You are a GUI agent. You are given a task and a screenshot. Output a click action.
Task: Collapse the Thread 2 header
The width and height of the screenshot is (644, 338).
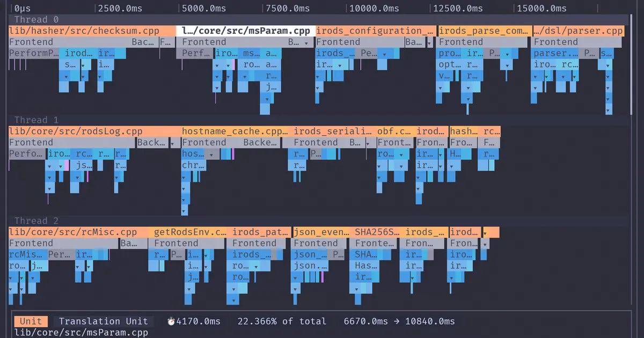click(x=318, y=221)
